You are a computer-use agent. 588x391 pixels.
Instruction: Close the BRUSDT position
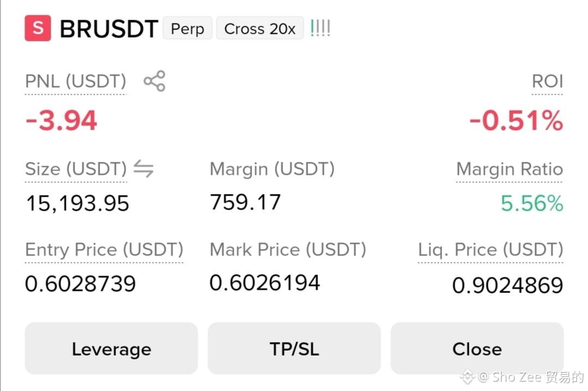tap(477, 348)
